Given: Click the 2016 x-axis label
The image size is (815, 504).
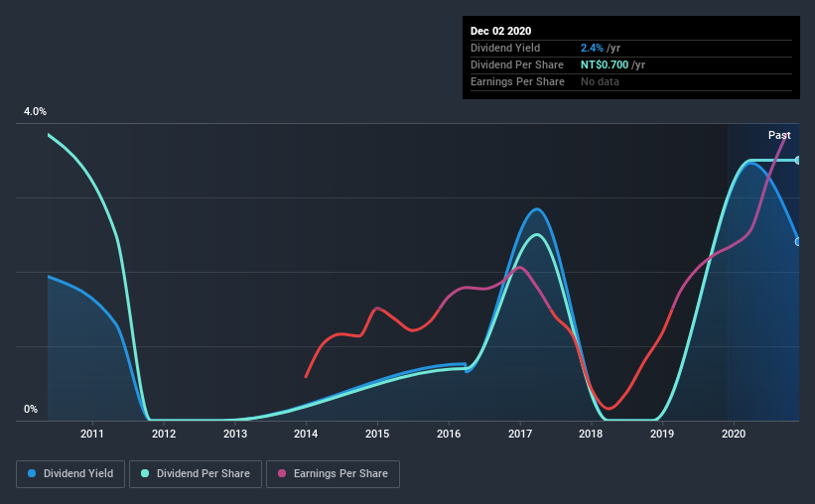Looking at the screenshot, I should tap(449, 434).
